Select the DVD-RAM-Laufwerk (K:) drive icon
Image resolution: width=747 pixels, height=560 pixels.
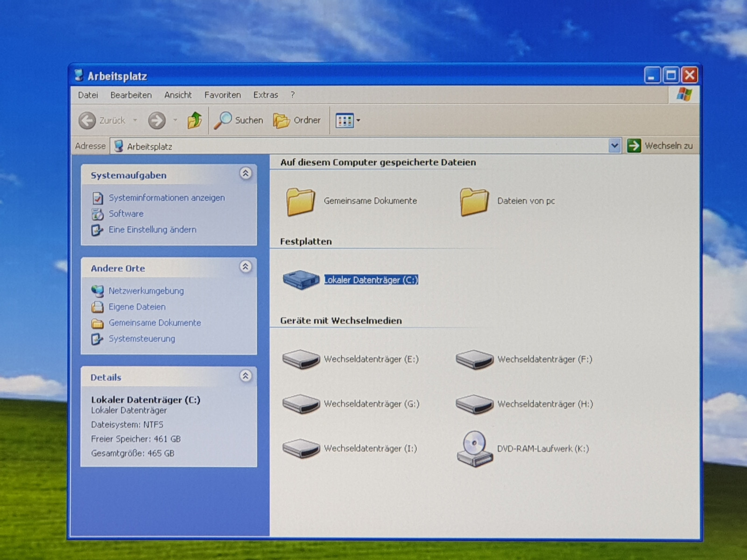click(474, 448)
